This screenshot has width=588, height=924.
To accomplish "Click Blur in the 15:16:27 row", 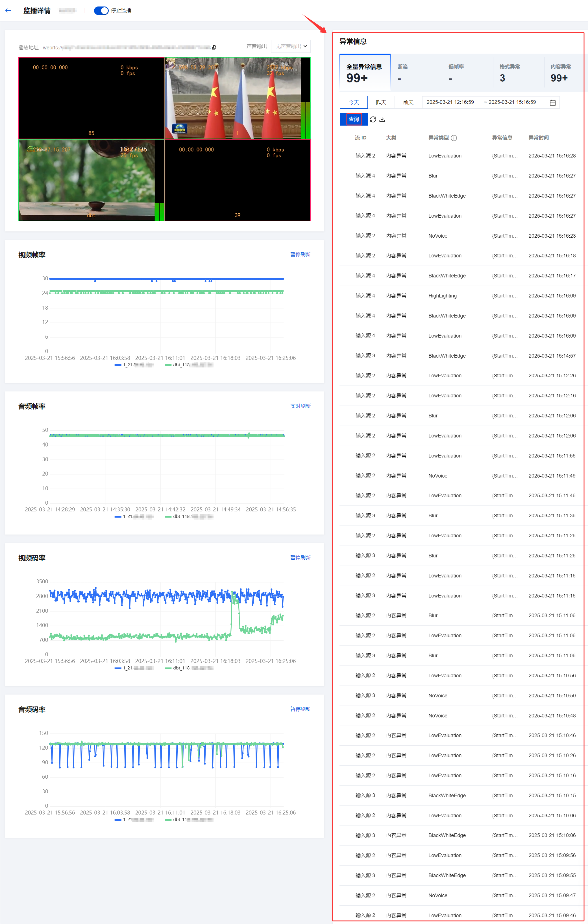I will coord(433,176).
